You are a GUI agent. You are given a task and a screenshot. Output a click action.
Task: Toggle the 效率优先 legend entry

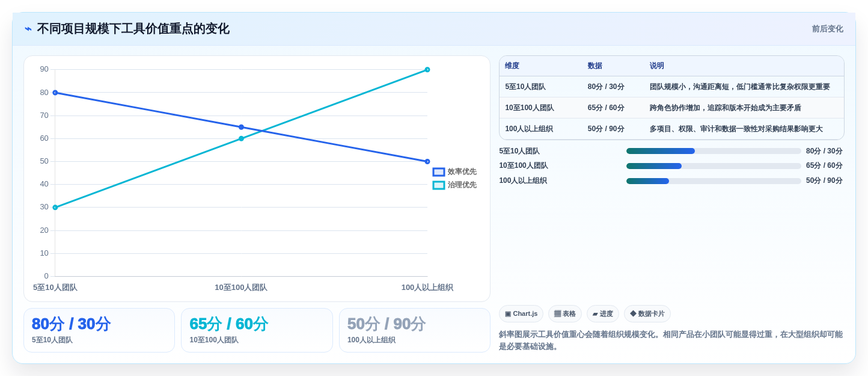[454, 171]
